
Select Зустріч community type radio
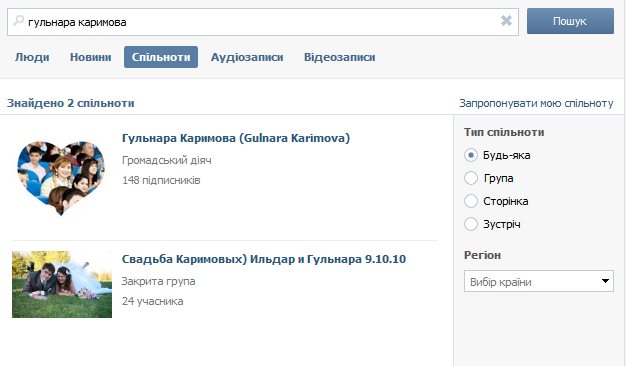point(471,224)
